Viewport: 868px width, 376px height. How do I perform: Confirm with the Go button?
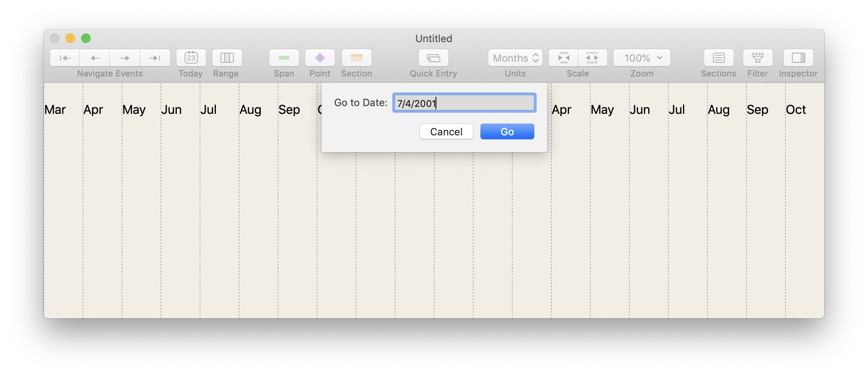click(507, 131)
